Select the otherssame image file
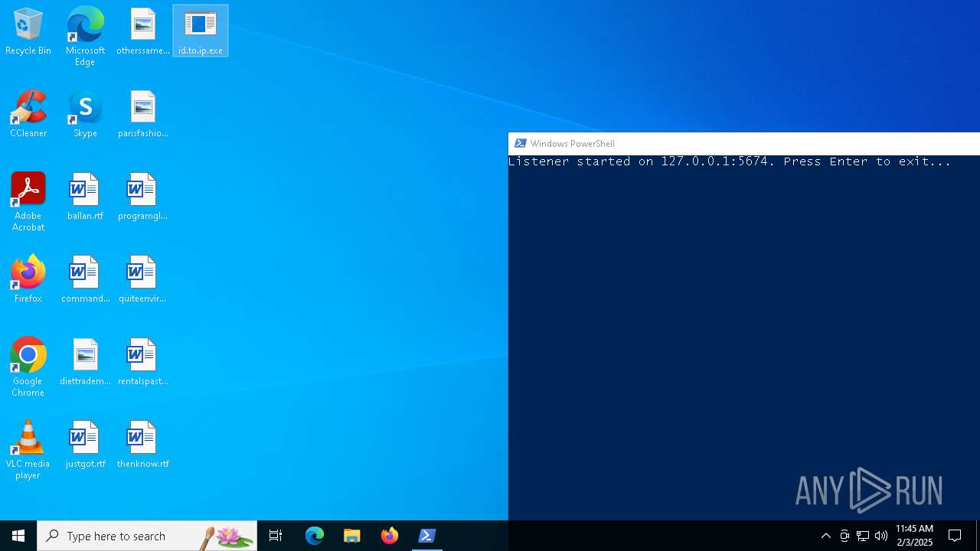This screenshot has width=980, height=551. click(x=143, y=31)
